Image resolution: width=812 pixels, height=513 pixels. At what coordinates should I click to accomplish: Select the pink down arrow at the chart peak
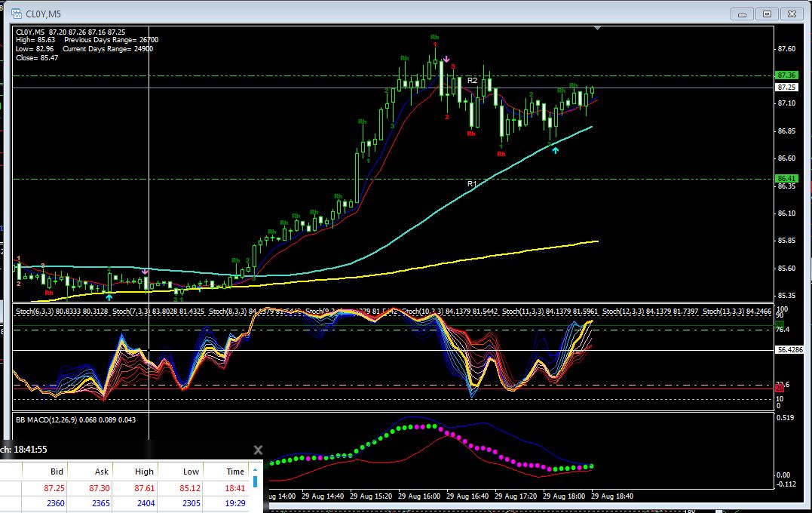446,59
